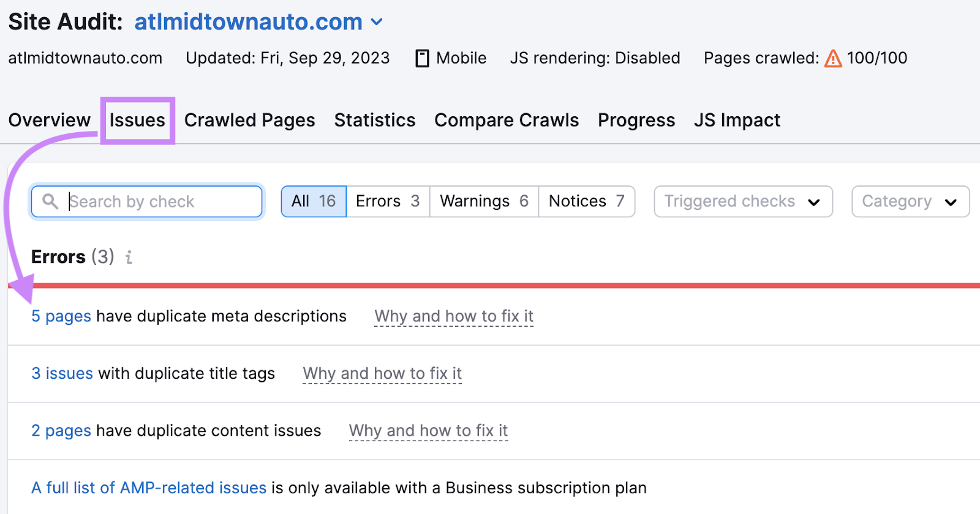Open the Crawled Pages tab

pos(249,120)
